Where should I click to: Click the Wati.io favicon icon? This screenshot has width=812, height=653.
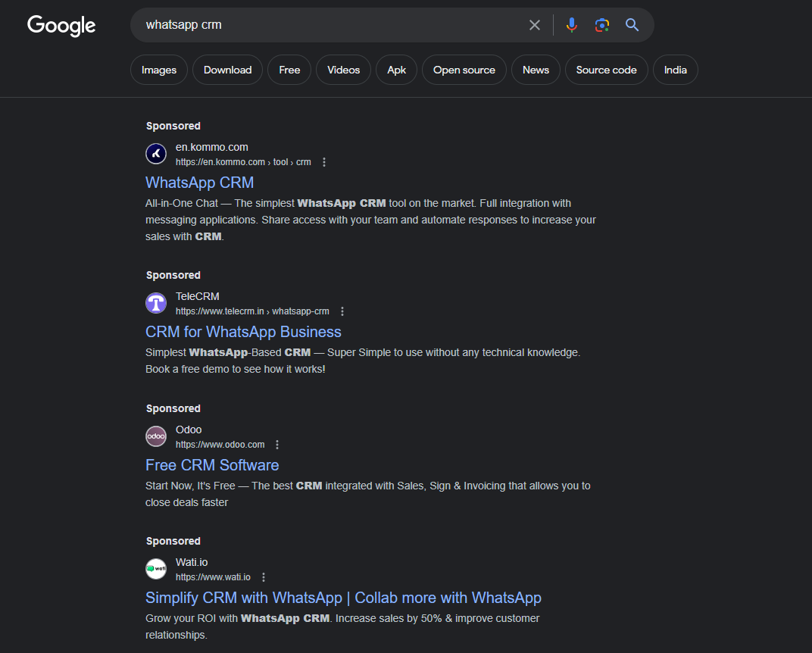(156, 569)
